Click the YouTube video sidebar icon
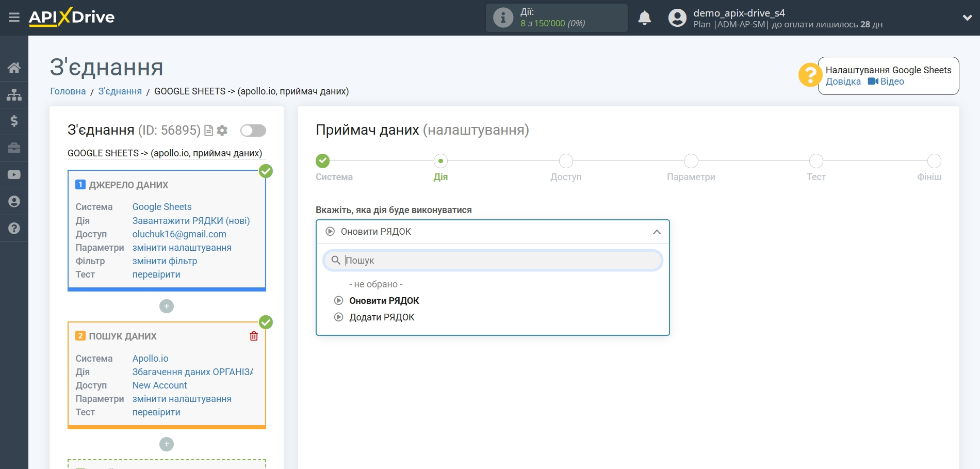Viewport: 980px width, 469px height. click(x=14, y=175)
